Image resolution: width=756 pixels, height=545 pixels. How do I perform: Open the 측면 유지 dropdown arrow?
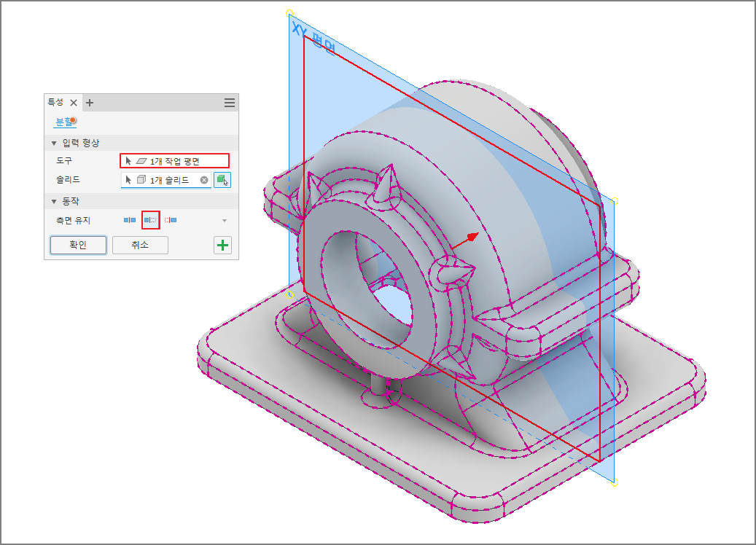225,221
